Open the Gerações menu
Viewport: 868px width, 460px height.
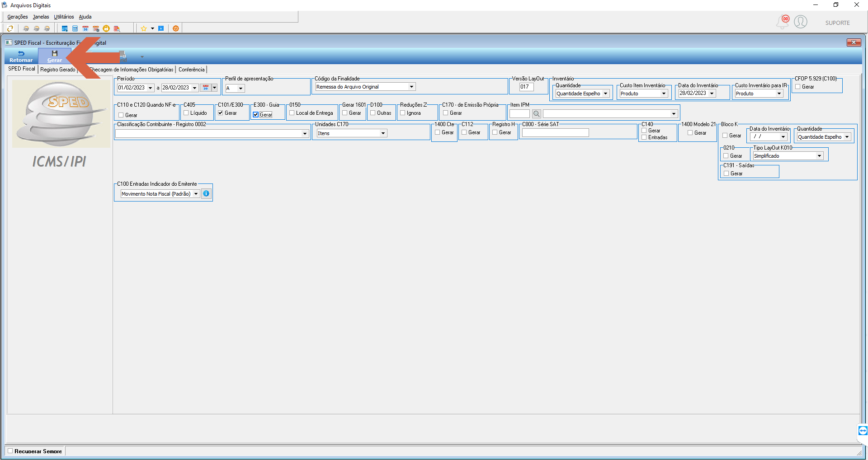point(18,17)
